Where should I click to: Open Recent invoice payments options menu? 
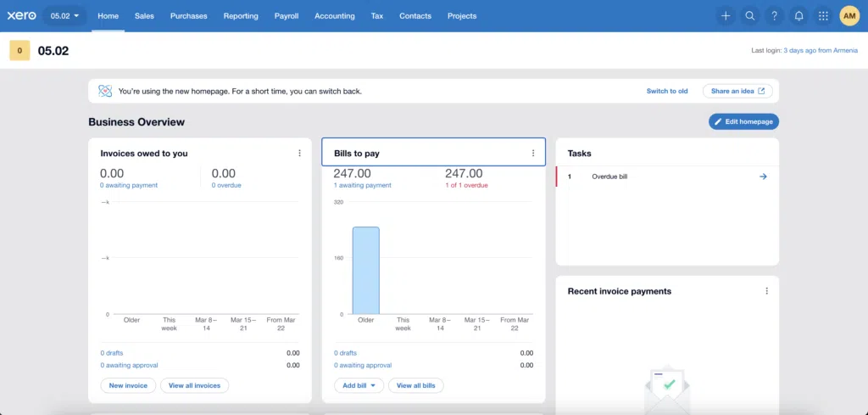pyautogui.click(x=766, y=291)
